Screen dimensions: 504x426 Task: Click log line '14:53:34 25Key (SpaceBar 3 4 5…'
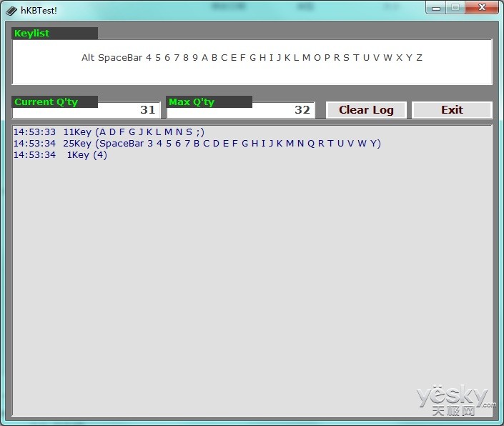point(197,143)
